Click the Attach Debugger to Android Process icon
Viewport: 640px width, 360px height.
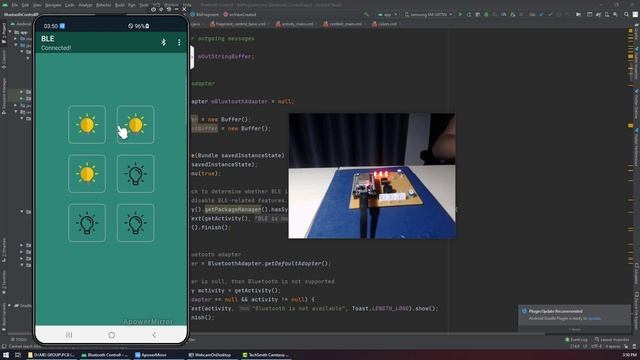coord(513,14)
